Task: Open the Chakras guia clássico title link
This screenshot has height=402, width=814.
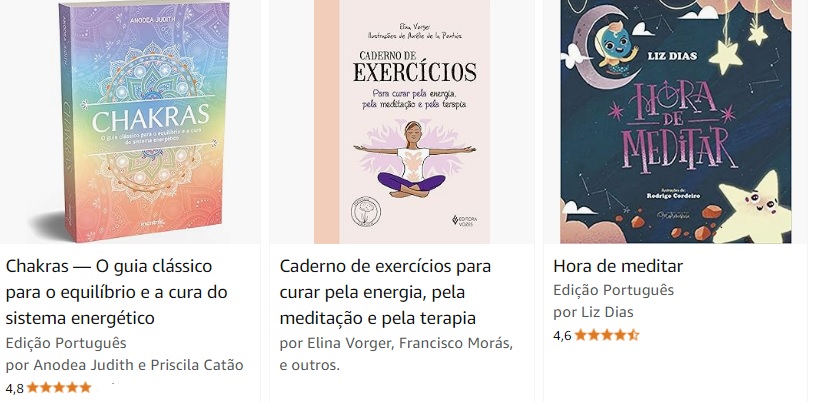Action: coord(116,292)
